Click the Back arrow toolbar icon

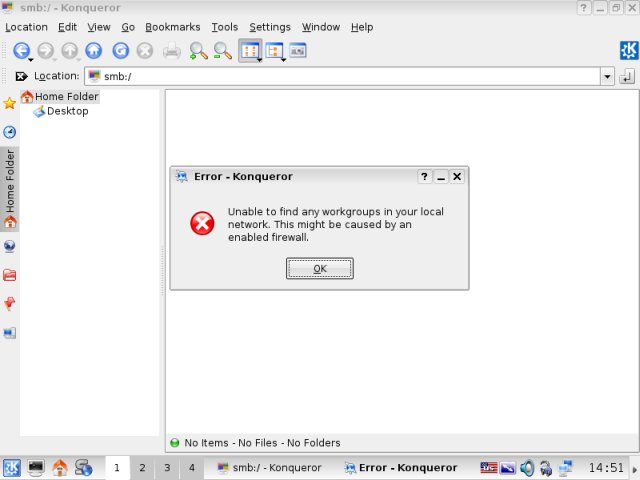(21, 51)
